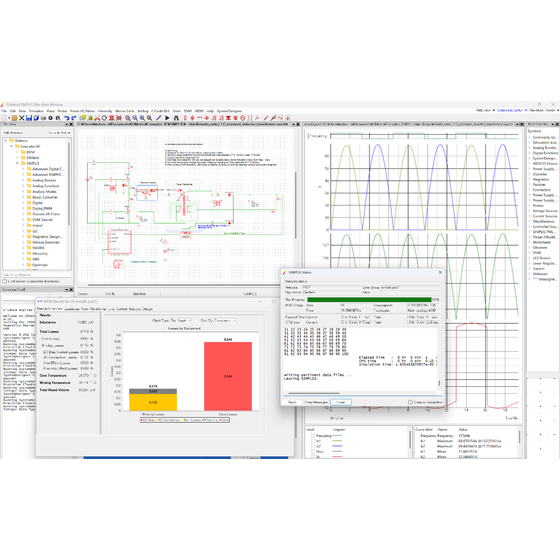Image resolution: width=560 pixels, height=560 pixels.
Task: Click the binoculars Find icon in toolbar
Action: click(176, 118)
